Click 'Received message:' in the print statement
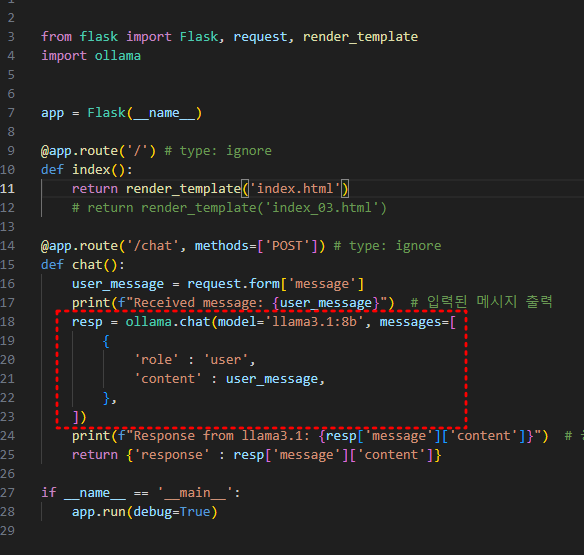The width and height of the screenshot is (584, 555). (198, 302)
